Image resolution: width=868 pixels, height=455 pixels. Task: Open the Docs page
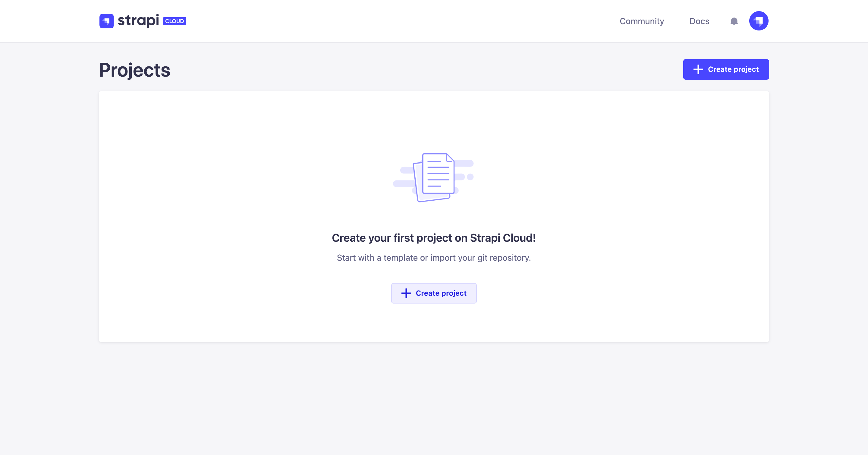700,21
